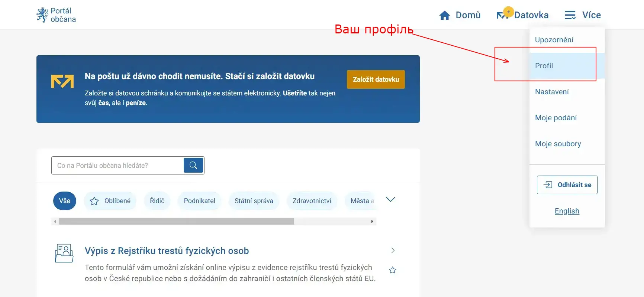
Task: Click the horizontal scrollbar left arrow
Action: pos(55,222)
